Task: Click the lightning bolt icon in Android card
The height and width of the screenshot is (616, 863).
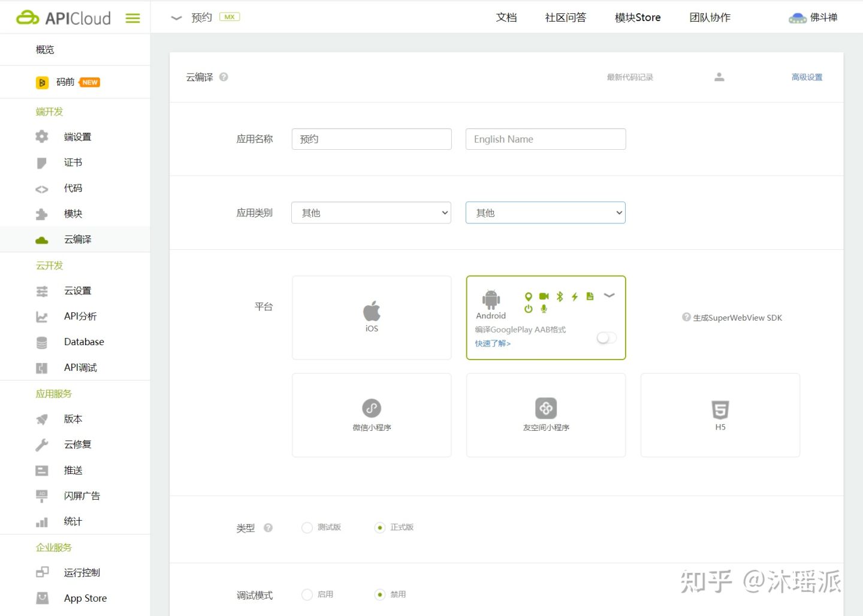Action: point(575,297)
